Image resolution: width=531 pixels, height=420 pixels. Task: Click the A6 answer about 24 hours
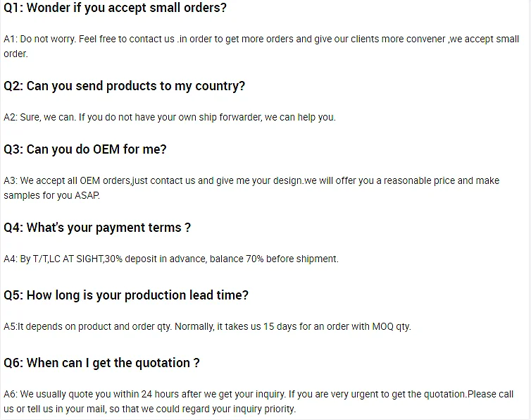click(258, 402)
